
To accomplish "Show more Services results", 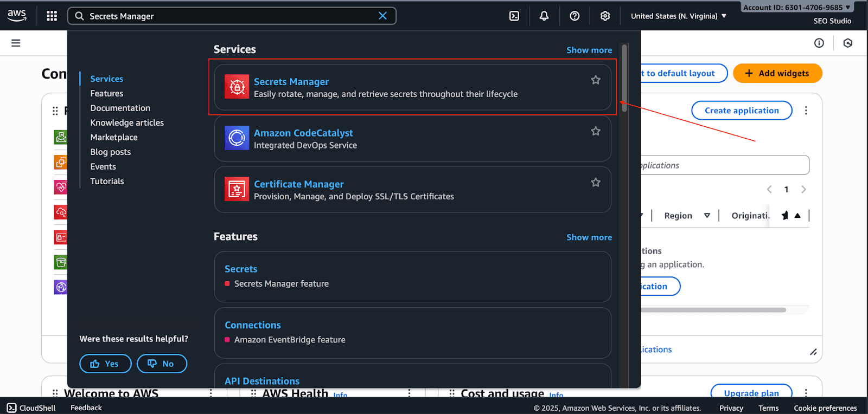I will [x=589, y=50].
